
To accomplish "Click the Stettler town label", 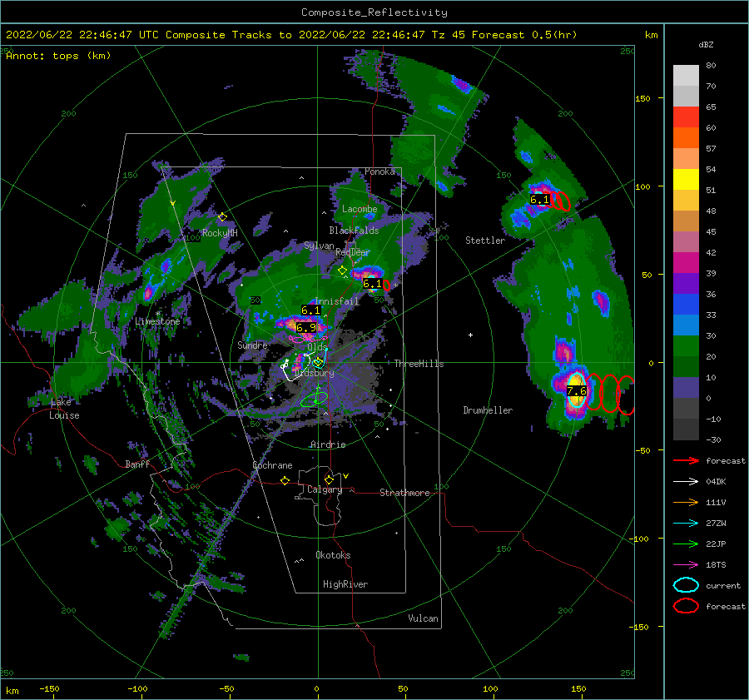I will [485, 241].
